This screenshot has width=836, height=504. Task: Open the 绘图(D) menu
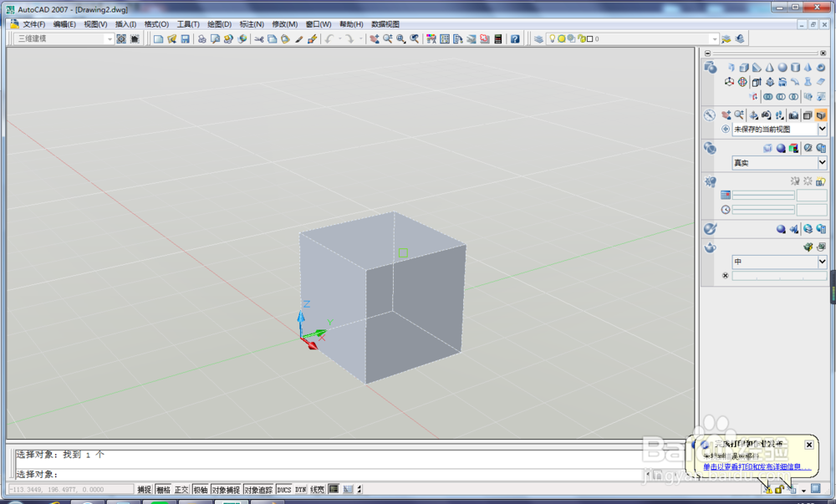click(x=219, y=24)
